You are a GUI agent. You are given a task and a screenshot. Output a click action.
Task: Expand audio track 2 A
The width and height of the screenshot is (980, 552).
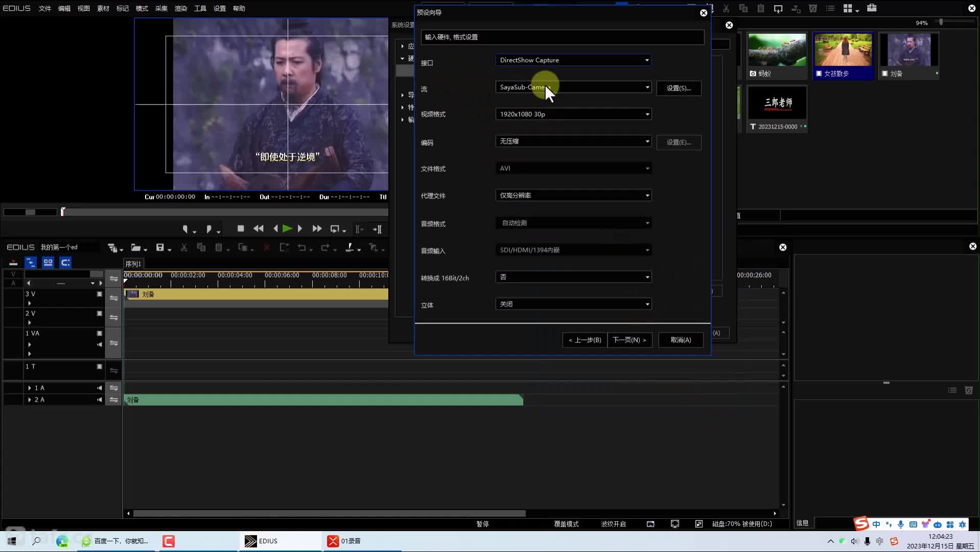[30, 400]
